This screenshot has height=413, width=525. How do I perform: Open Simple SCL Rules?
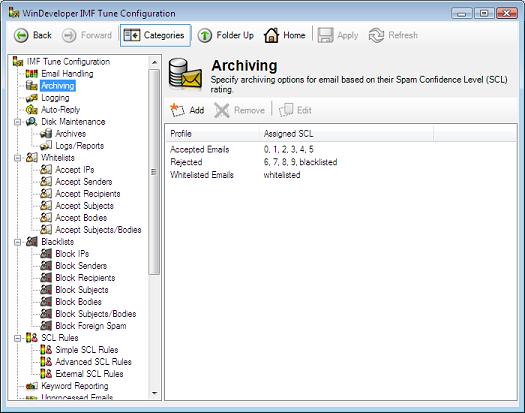(x=87, y=350)
